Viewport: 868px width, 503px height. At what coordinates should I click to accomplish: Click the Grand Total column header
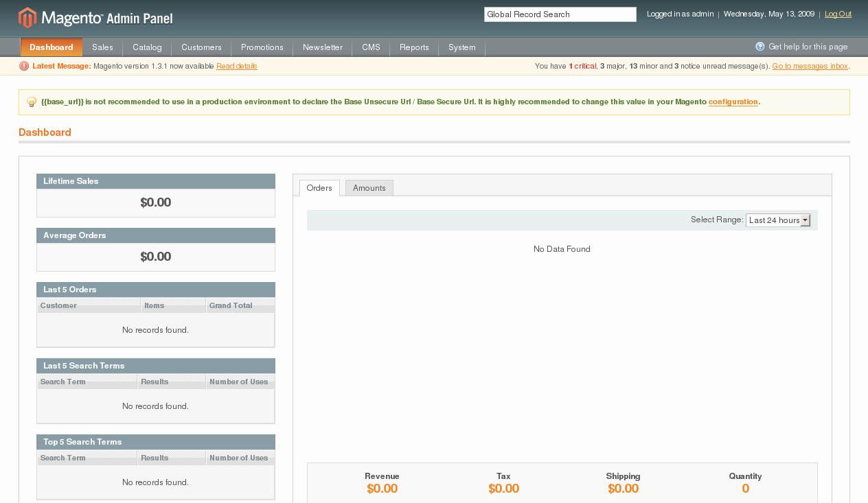pos(240,305)
